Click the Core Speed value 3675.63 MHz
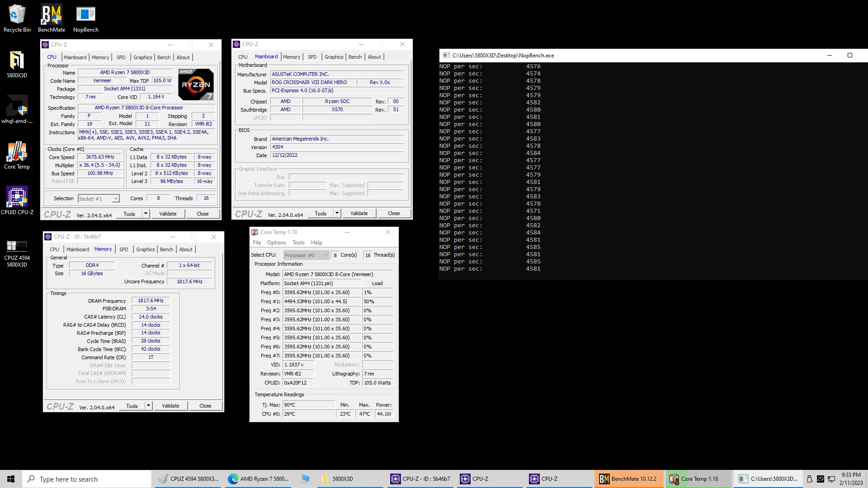Screen dimensions: 868x488 pos(100,157)
